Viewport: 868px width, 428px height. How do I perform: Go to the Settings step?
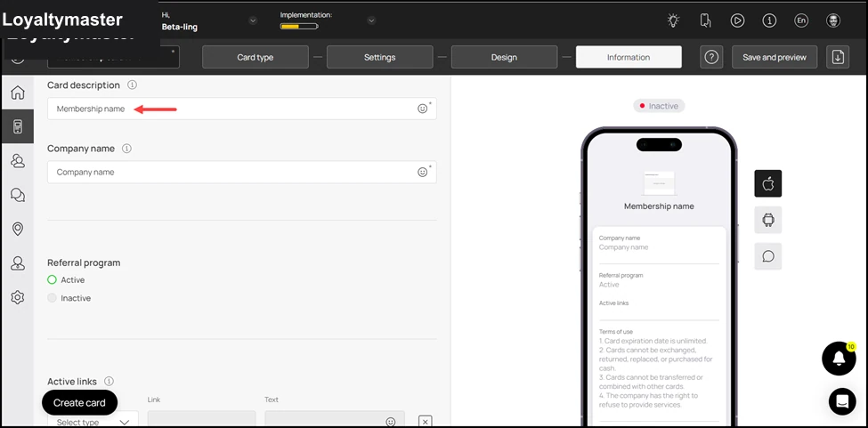point(380,57)
